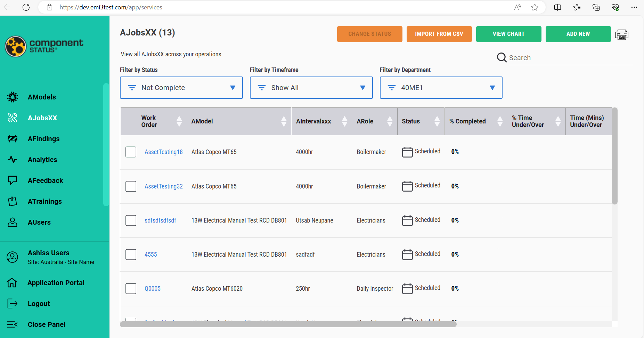This screenshot has width=644, height=338.
Task: Open the AssetTesting32 work order link
Action: [163, 186]
